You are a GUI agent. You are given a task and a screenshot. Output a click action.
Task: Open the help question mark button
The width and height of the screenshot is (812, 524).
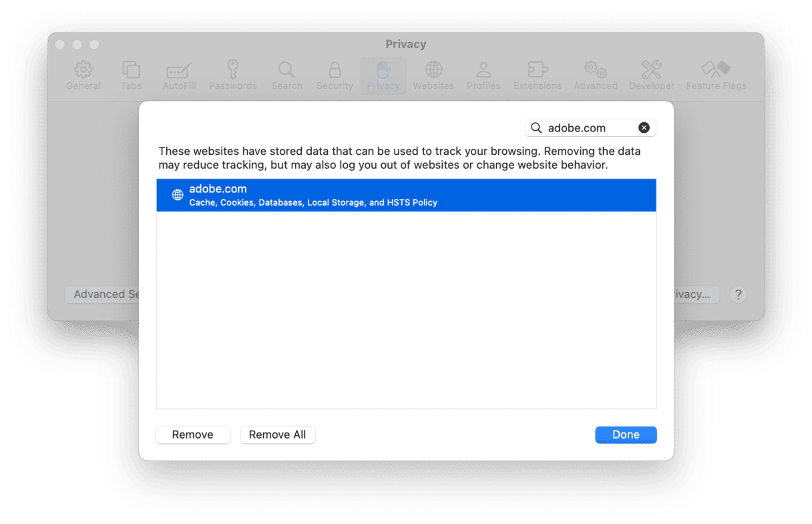point(738,294)
